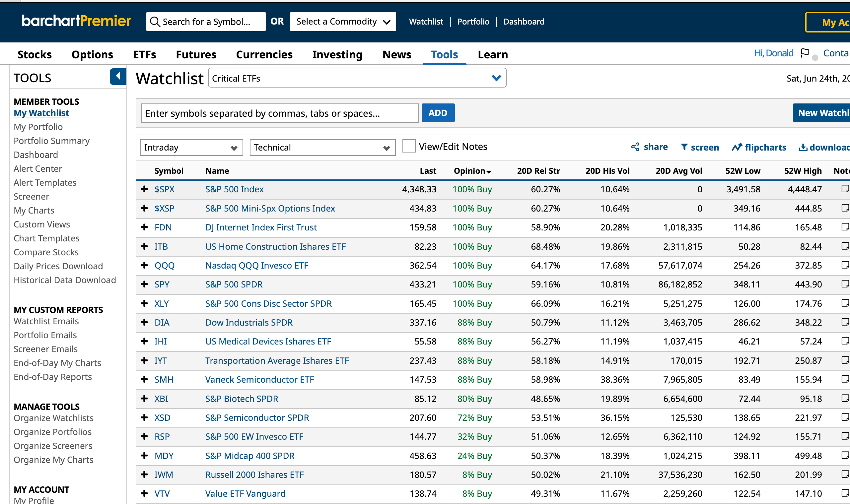
Task: Expand the ITB row plus icon
Action: tap(144, 246)
